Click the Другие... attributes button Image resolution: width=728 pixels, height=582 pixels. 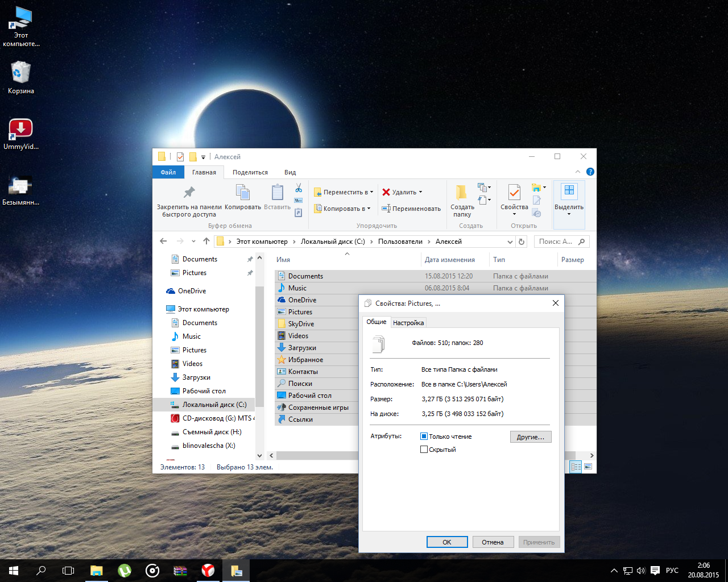coord(531,437)
